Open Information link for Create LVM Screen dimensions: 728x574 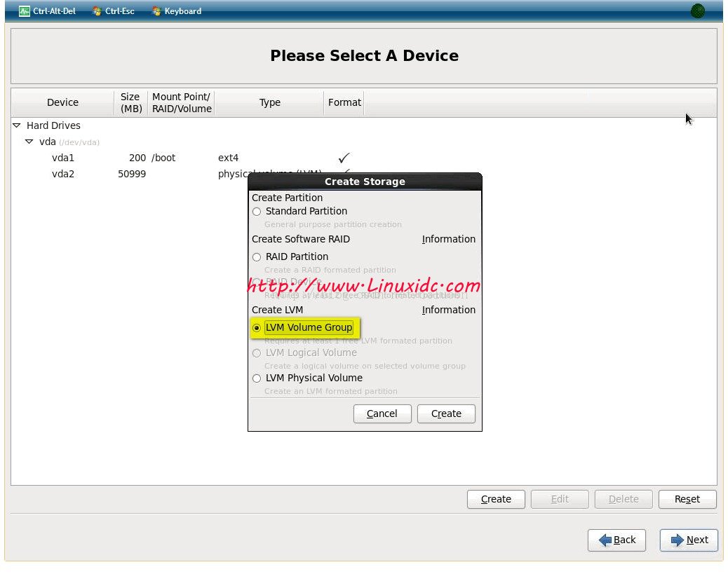(448, 310)
